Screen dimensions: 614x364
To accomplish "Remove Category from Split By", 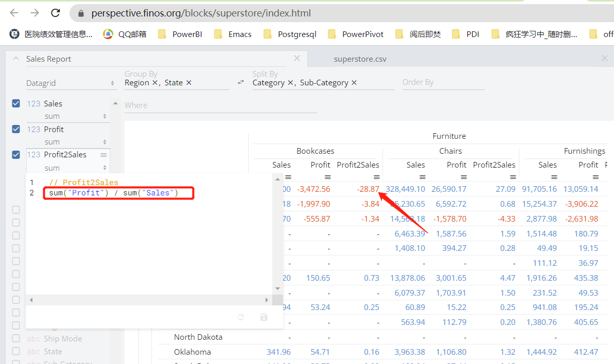I will pos(290,82).
